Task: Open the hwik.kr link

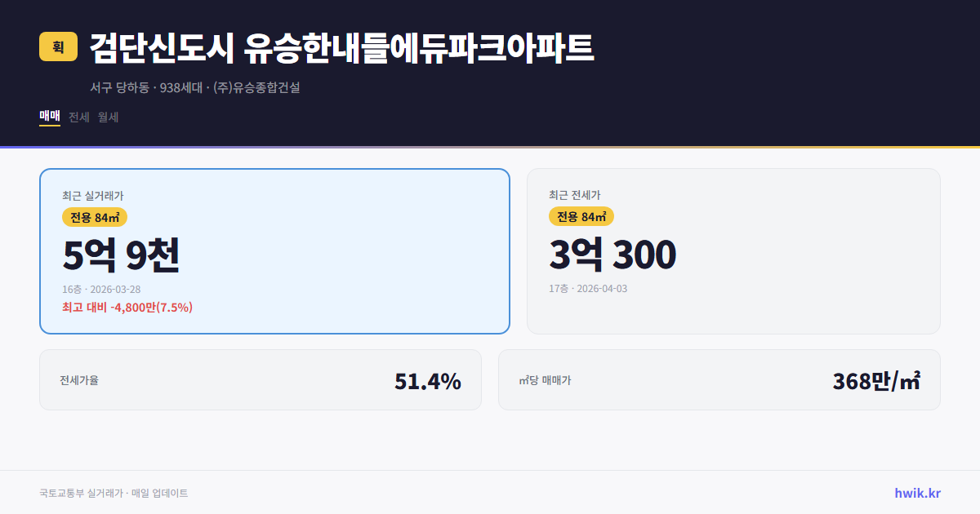Action: (916, 493)
